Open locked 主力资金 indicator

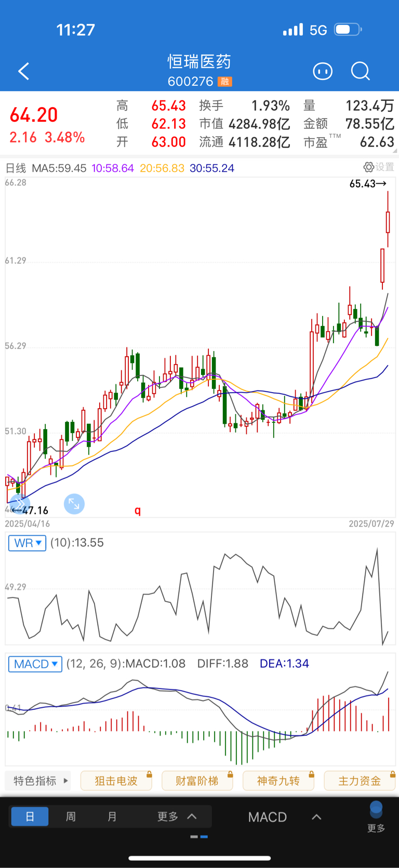tap(360, 781)
